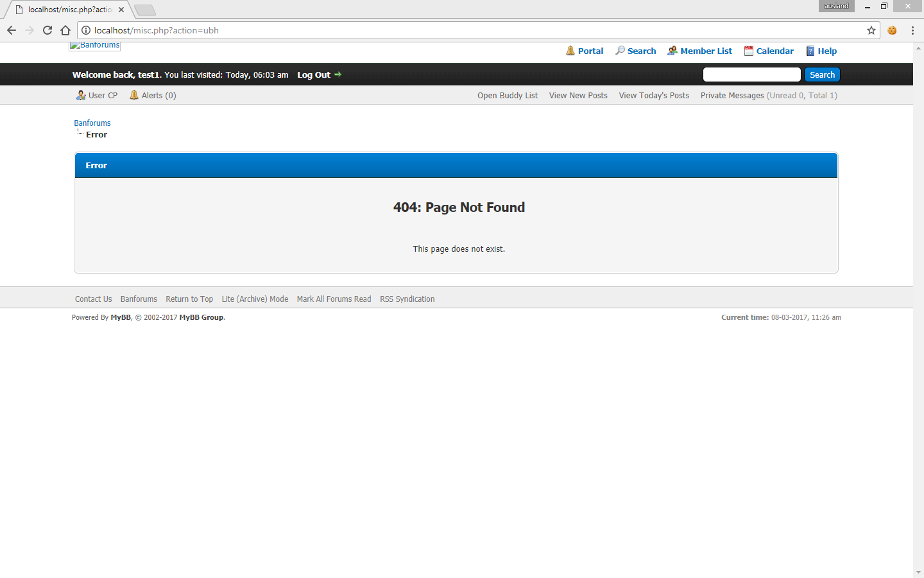Click the scrollbar down arrow
Image resolution: width=924 pixels, height=578 pixels.
click(x=918, y=572)
